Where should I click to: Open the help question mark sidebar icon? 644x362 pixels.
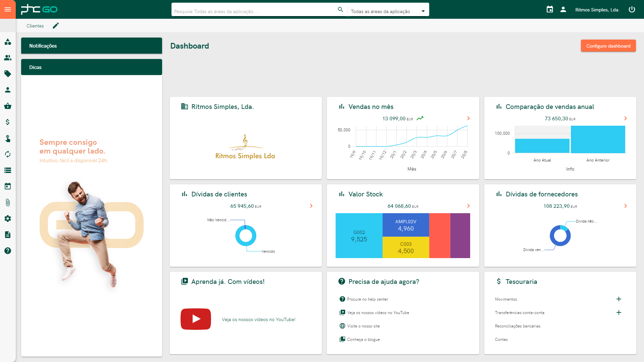(8, 251)
